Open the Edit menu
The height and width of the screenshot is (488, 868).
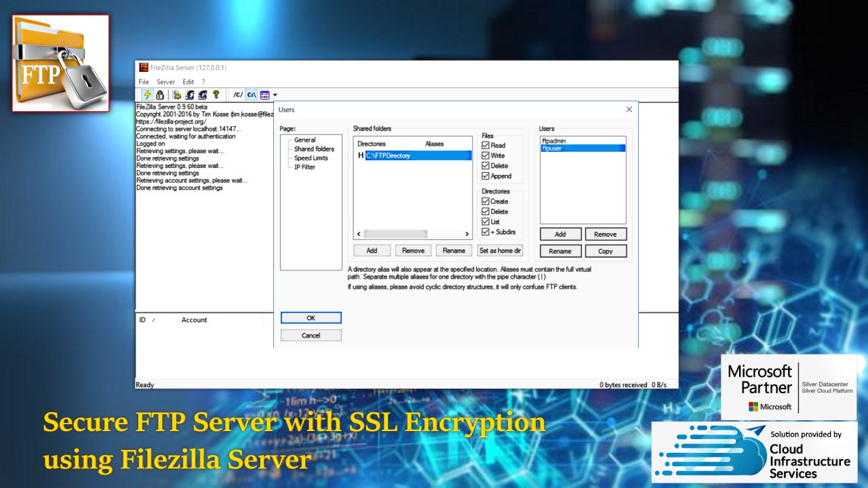click(x=189, y=82)
